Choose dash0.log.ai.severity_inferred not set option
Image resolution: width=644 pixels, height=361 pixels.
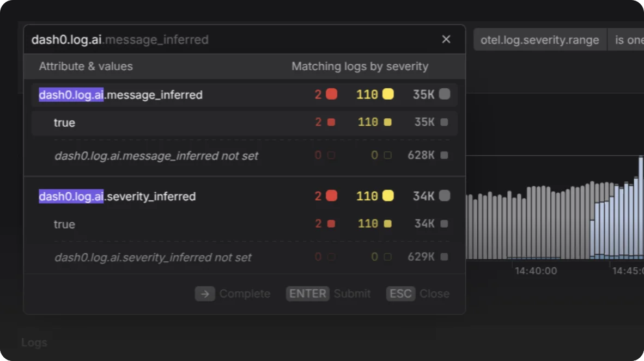click(245, 257)
